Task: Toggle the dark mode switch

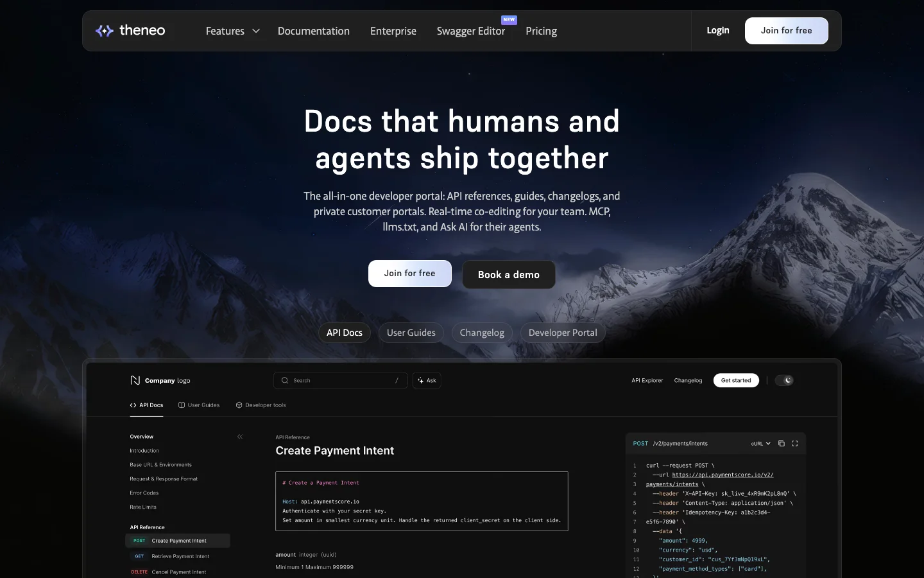Action: click(784, 380)
